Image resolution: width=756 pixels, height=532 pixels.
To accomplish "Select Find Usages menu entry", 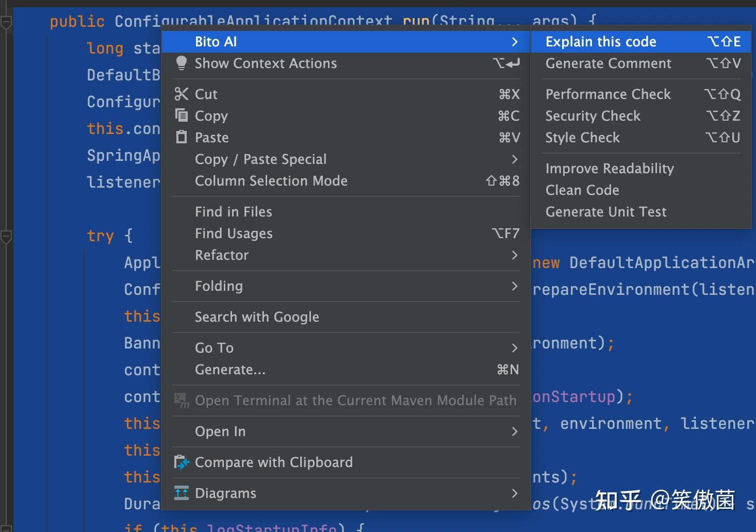I will (x=234, y=234).
